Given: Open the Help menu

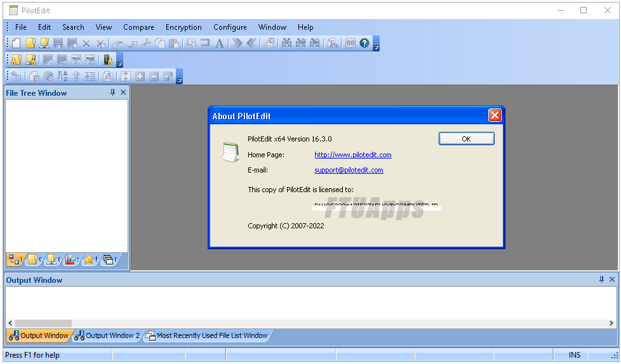Looking at the screenshot, I should click(305, 27).
